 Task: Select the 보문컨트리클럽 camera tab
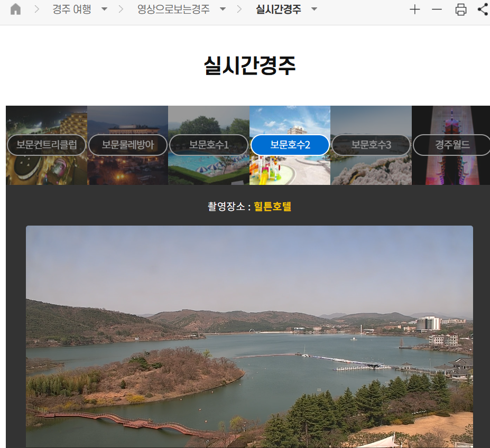point(47,145)
